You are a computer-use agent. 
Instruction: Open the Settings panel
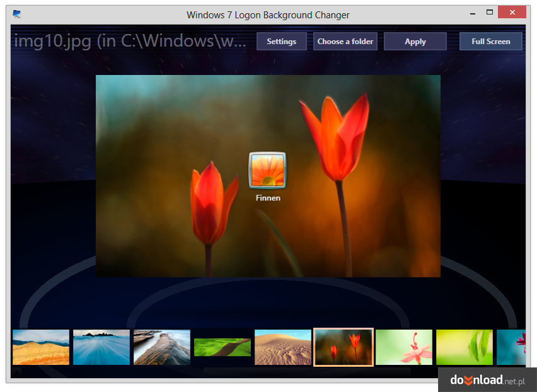(x=281, y=41)
